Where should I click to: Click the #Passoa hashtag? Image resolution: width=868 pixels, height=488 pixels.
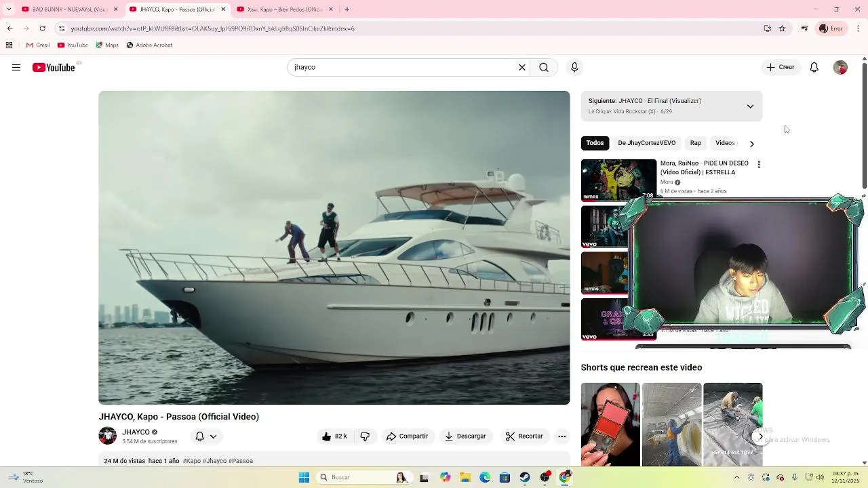tap(241, 461)
